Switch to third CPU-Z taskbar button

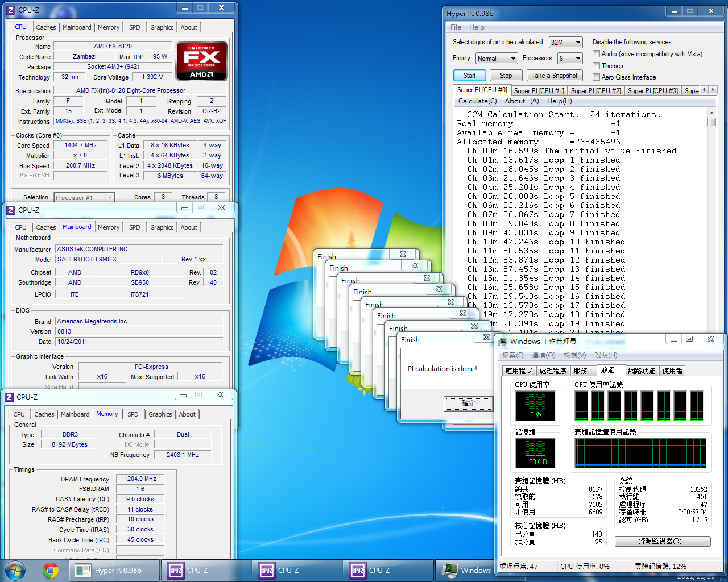point(388,570)
